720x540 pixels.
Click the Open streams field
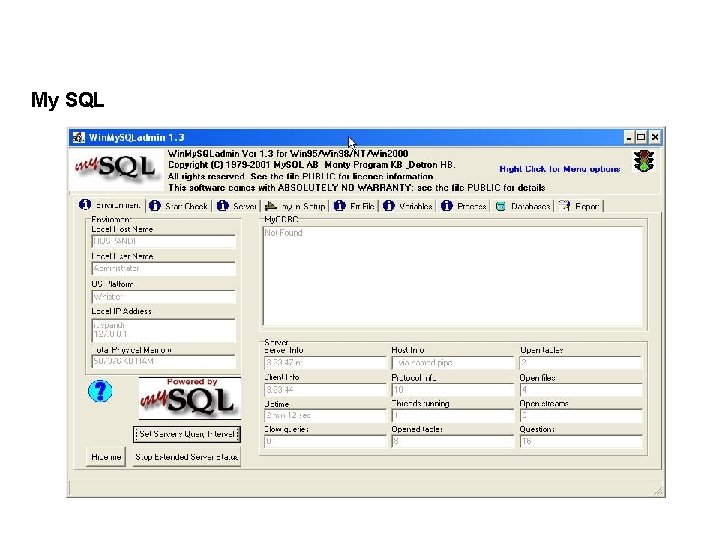click(580, 416)
